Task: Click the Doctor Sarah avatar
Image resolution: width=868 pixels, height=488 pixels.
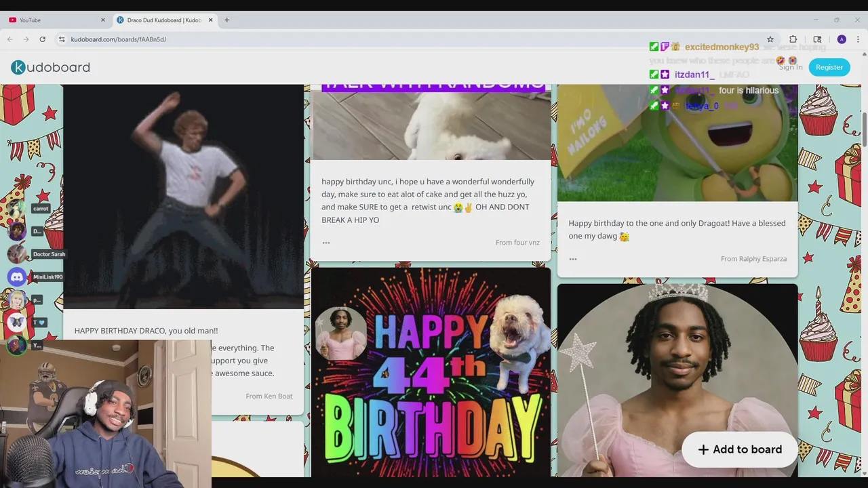Action: [x=16, y=254]
